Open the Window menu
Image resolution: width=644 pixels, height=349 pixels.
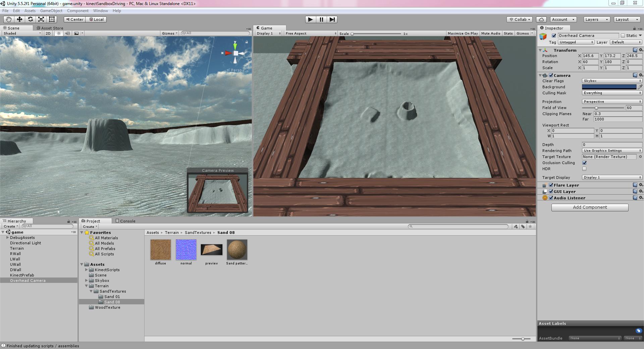[x=101, y=11]
